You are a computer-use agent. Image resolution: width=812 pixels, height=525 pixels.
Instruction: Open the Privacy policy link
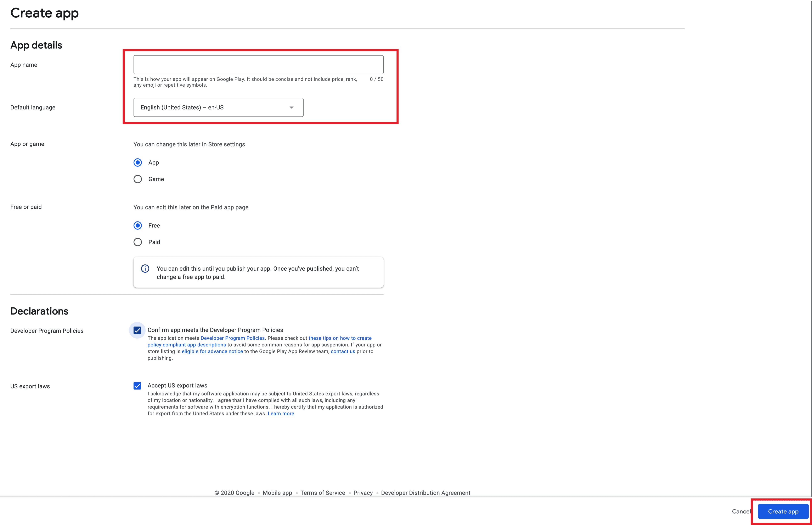tap(363, 493)
